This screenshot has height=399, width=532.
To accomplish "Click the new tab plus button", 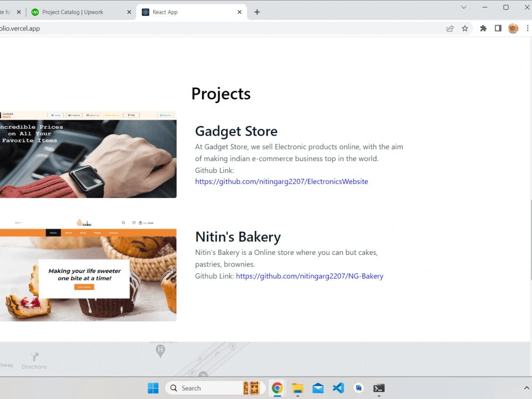I will coord(257,12).
